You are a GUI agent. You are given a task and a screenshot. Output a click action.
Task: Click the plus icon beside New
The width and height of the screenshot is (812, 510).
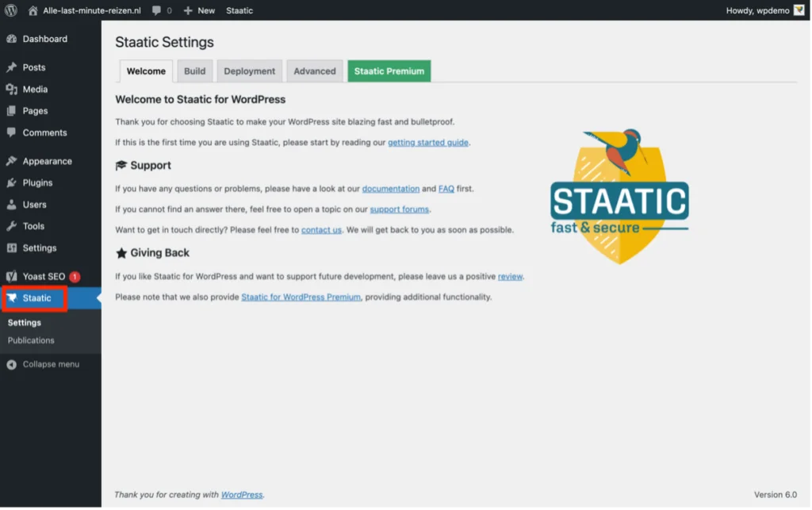pyautogui.click(x=188, y=10)
